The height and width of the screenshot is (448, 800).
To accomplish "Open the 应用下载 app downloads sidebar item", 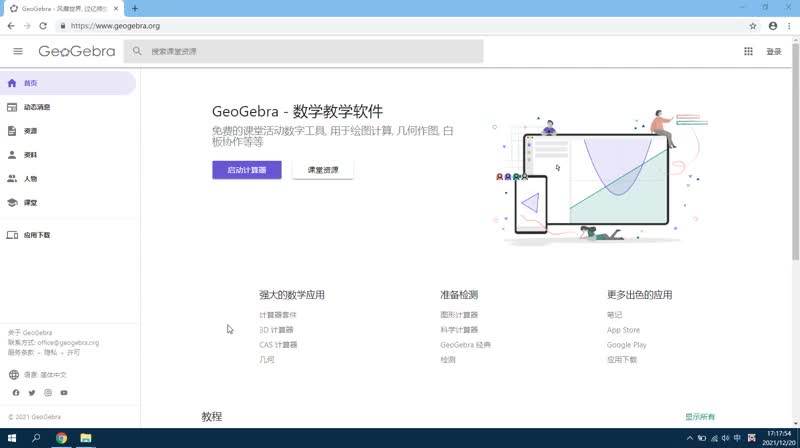I will (x=68, y=235).
